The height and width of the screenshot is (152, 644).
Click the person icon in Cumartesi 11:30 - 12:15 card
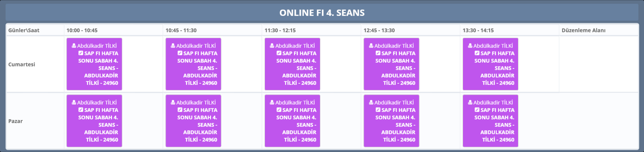point(272,46)
